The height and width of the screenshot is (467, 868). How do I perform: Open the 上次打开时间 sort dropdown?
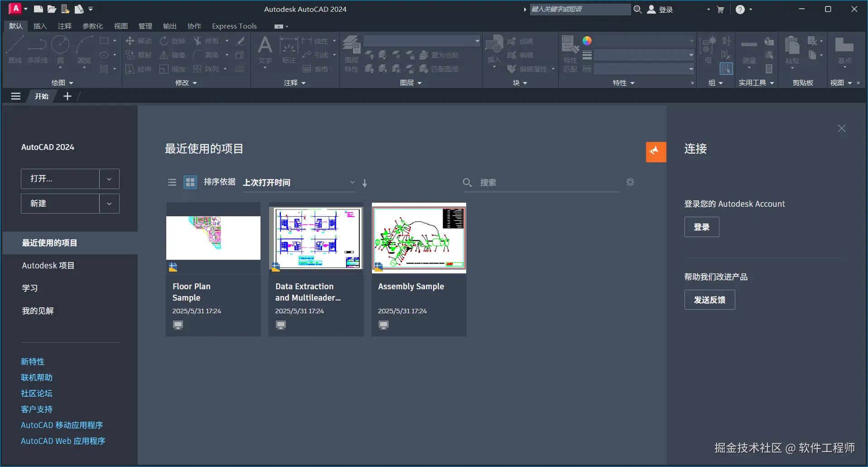point(299,183)
